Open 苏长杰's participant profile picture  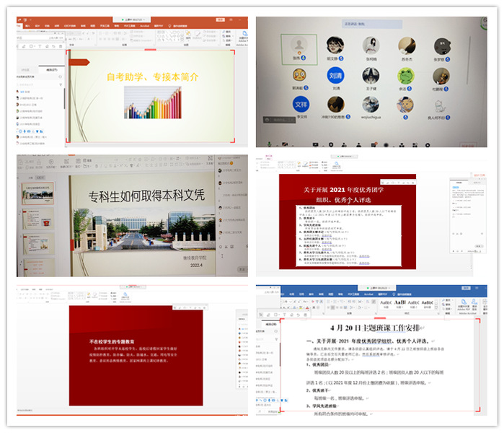pos(405,45)
